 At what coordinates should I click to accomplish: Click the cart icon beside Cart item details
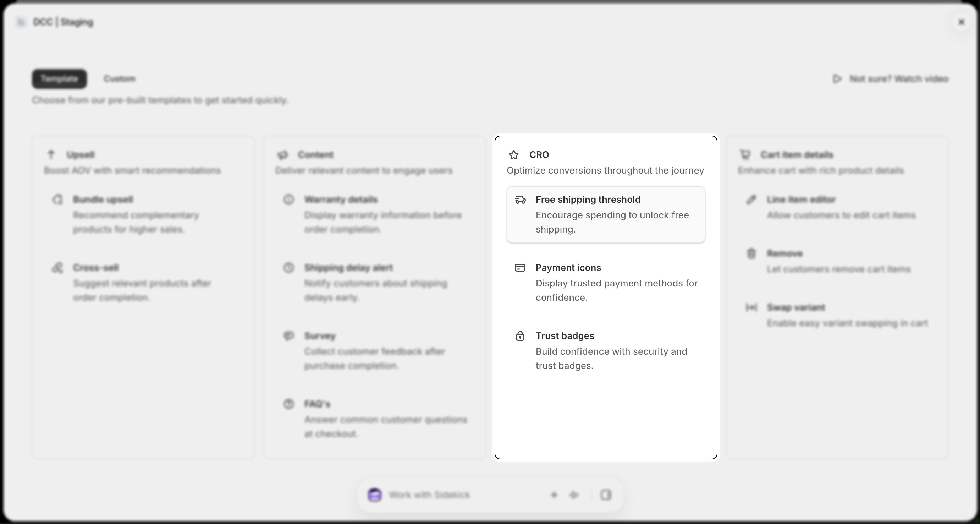point(745,154)
